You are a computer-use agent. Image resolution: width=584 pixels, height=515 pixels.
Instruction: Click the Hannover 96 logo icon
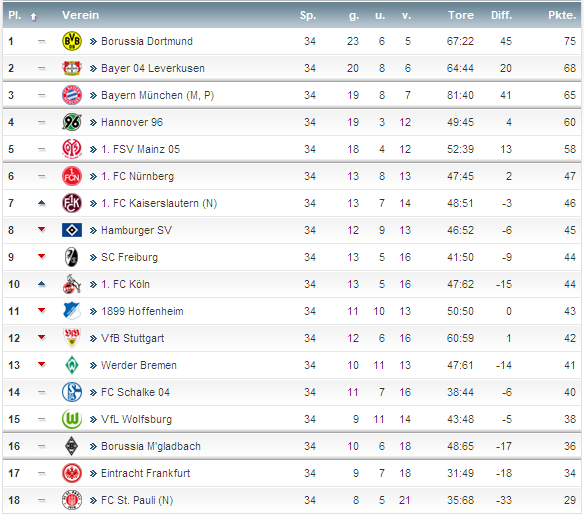(72, 122)
